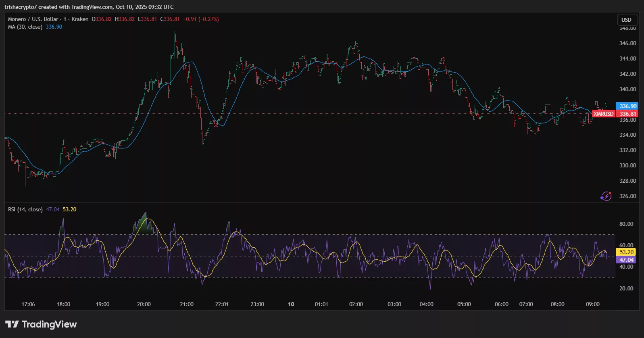
Task: Click the 20:00 time axis label
Action: click(x=144, y=304)
